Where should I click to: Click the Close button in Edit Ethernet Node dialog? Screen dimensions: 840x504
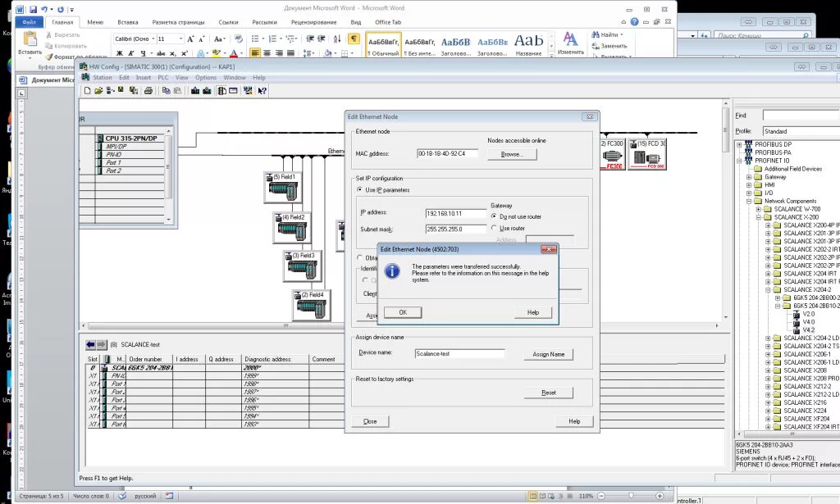coord(370,421)
